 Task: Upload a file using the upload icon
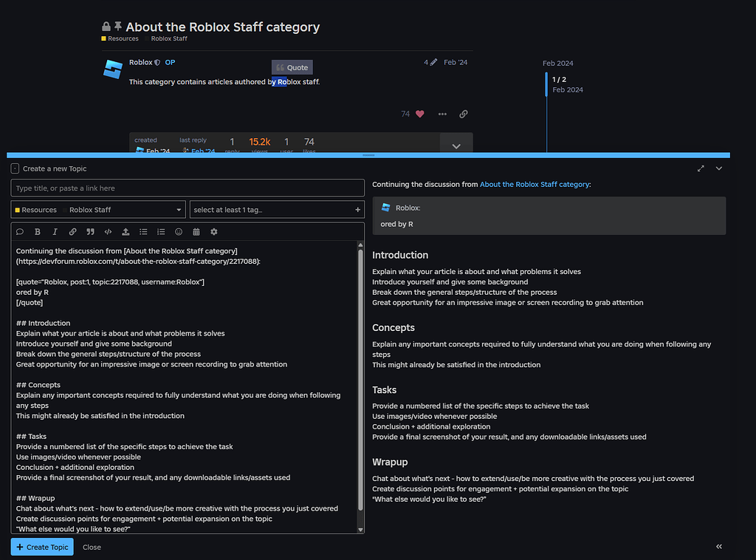(126, 231)
